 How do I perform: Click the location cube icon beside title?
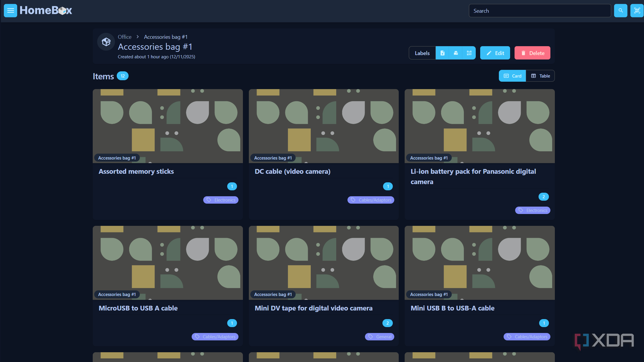[106, 42]
